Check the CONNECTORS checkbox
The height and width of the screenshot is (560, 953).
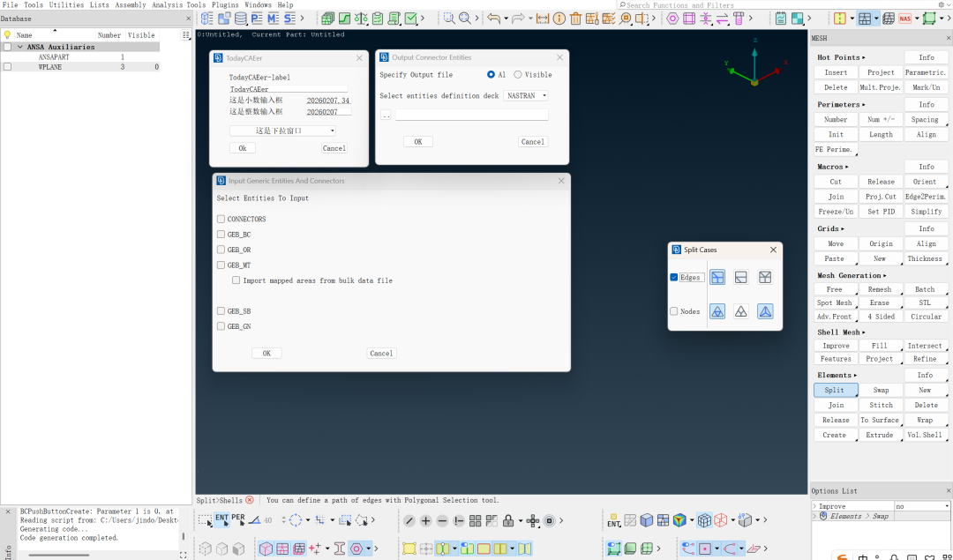coord(221,219)
